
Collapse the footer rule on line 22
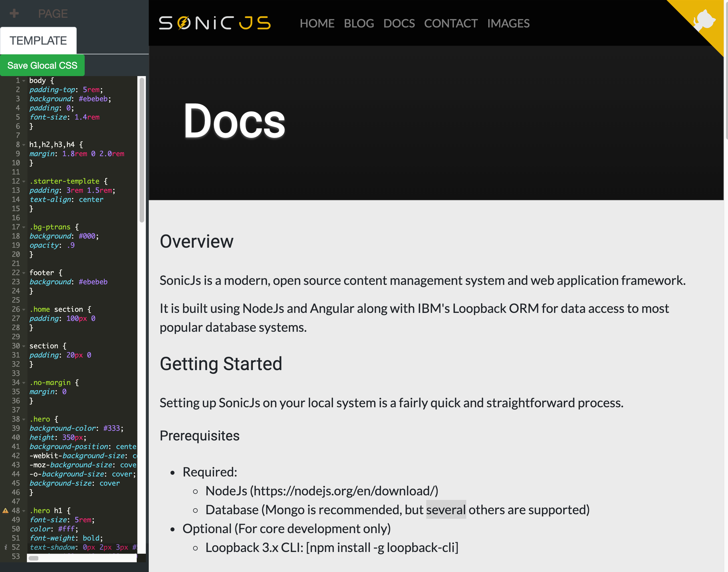click(24, 273)
